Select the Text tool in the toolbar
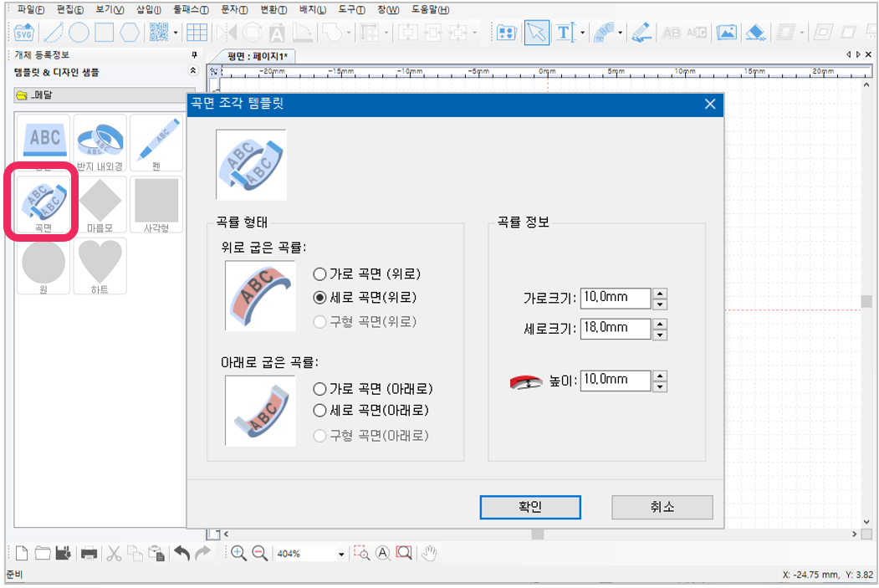The image size is (879, 588). coord(565,33)
